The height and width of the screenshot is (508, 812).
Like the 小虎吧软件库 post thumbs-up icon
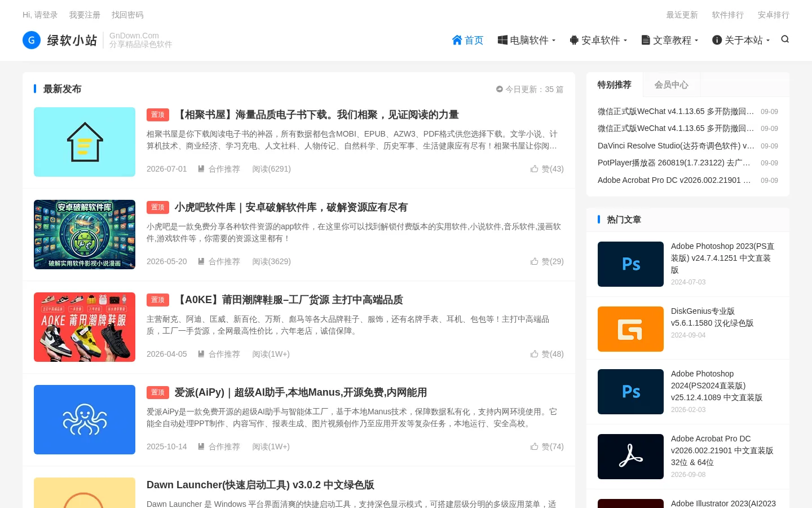pyautogui.click(x=534, y=261)
